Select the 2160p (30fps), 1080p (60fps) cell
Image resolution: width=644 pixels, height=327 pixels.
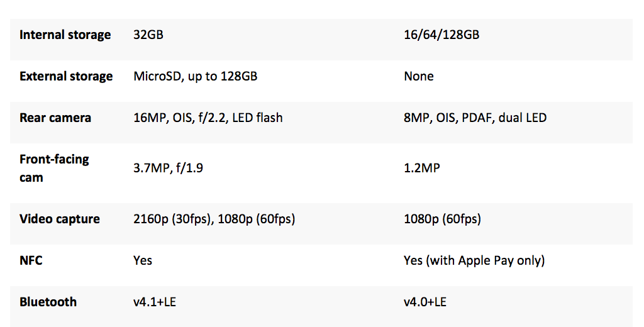[214, 219]
